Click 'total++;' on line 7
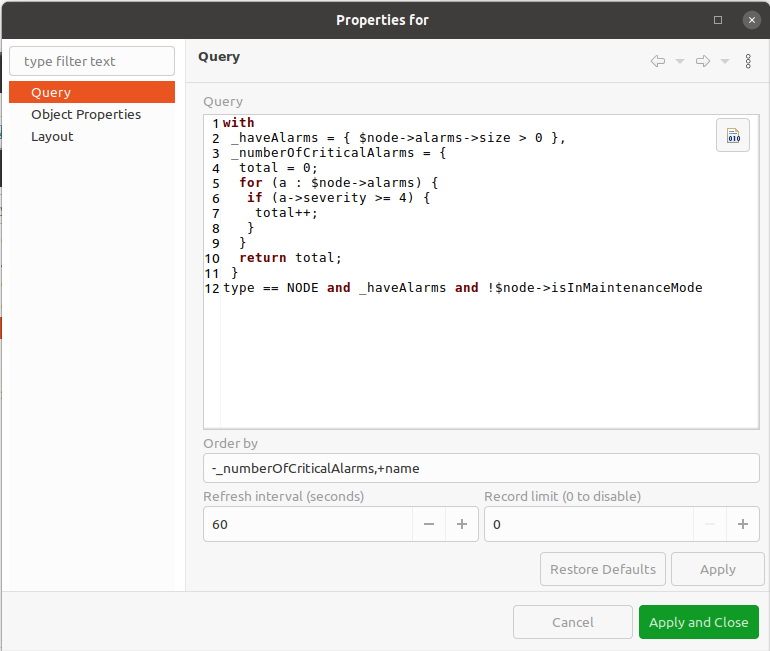The image size is (770, 651). [x=286, y=213]
